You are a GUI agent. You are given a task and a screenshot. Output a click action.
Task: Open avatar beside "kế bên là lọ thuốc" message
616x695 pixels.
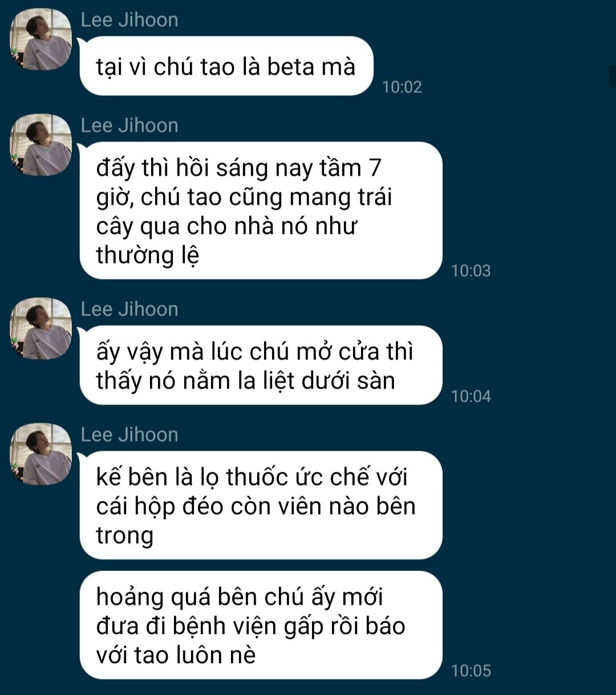point(41,454)
